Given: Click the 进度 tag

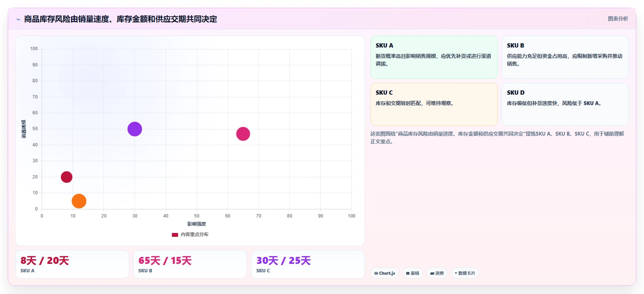Looking at the screenshot, I should [437, 273].
